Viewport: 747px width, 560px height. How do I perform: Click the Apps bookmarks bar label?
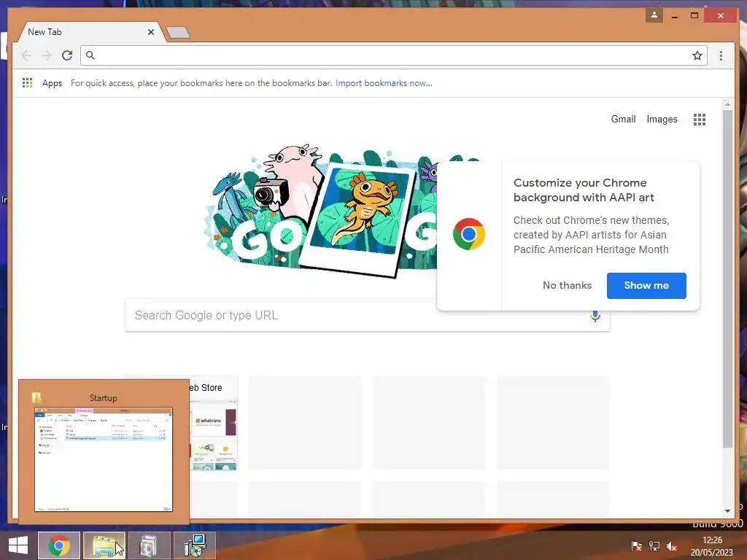point(52,83)
